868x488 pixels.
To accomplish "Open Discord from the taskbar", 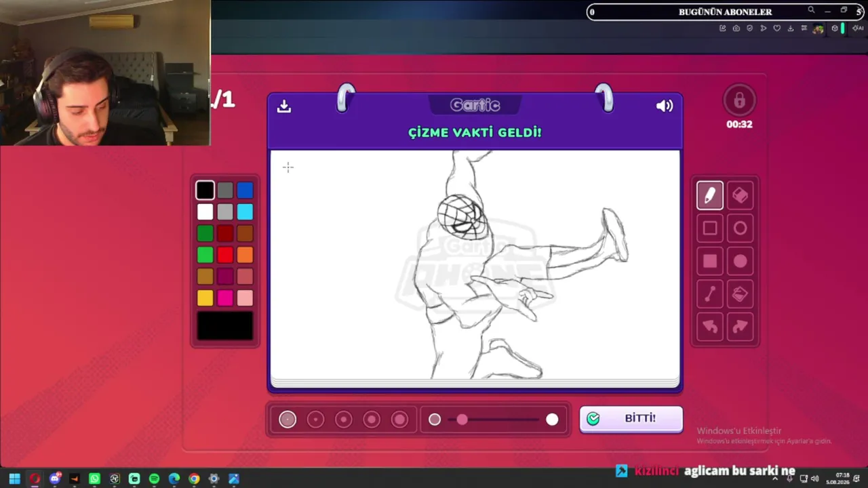I will [x=55, y=479].
